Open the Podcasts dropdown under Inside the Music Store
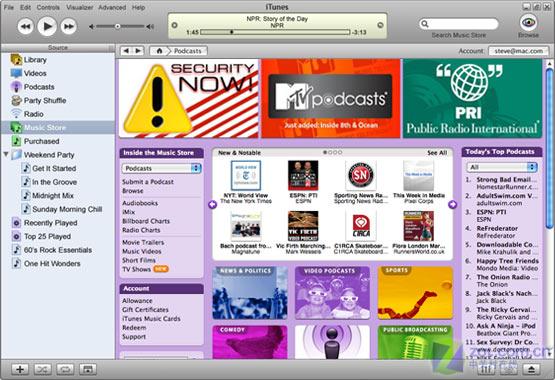Viewport: 555px width, 380px height. 161,168
